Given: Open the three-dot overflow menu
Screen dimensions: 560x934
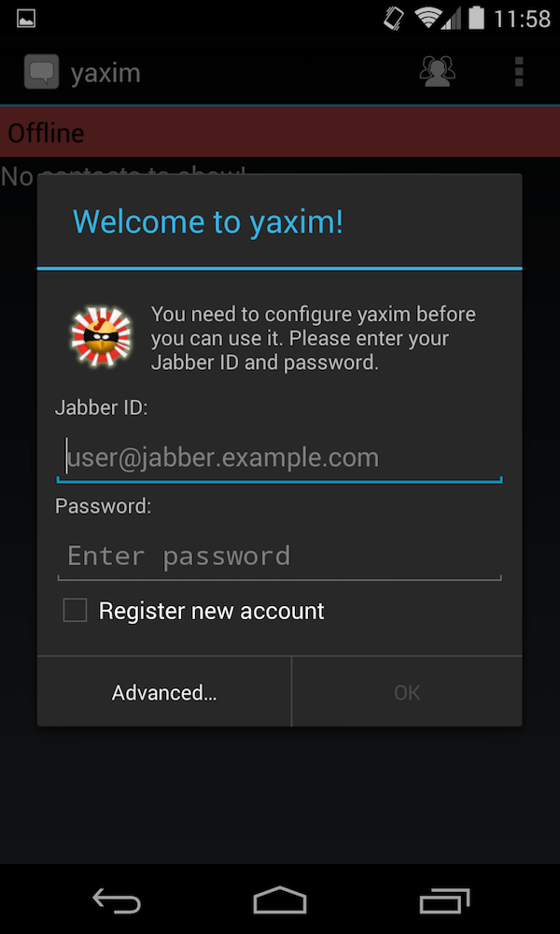Looking at the screenshot, I should coord(519,72).
